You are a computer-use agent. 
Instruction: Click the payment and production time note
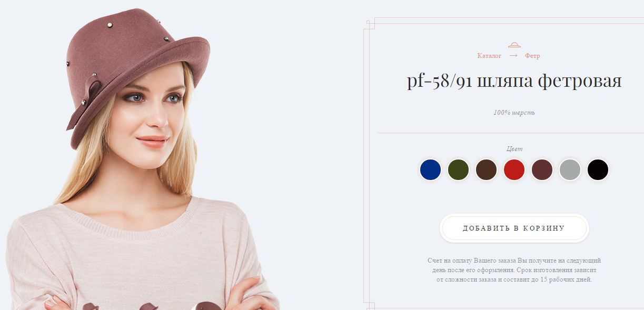[x=514, y=270]
